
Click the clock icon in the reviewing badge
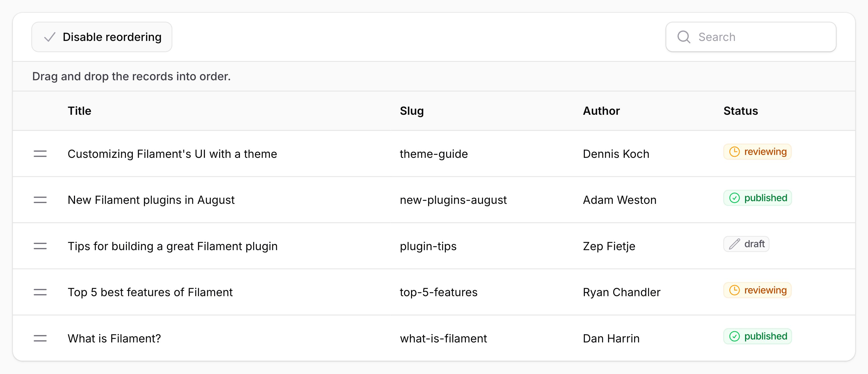tap(735, 151)
